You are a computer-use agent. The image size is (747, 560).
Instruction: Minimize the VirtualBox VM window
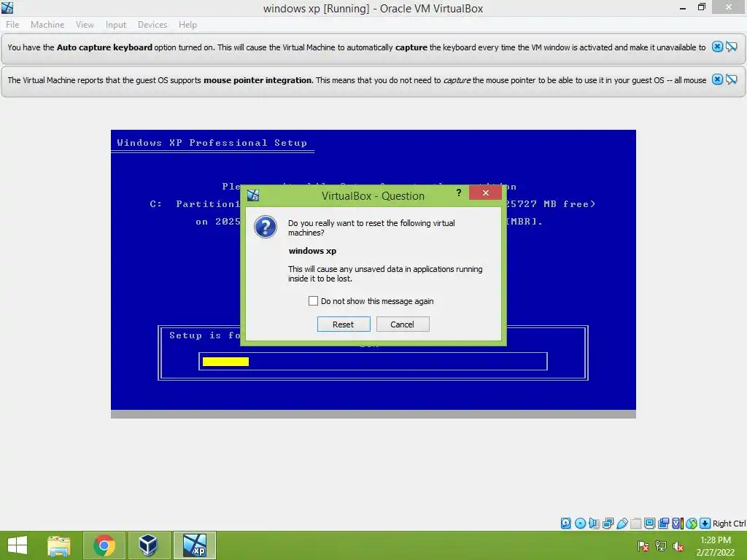coord(683,7)
